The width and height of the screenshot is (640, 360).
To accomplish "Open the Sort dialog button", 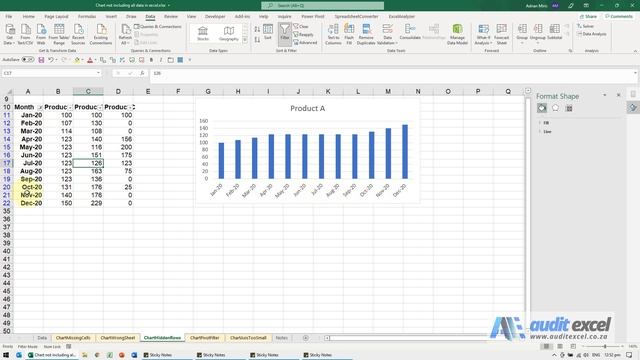I will pyautogui.click(x=268, y=32).
